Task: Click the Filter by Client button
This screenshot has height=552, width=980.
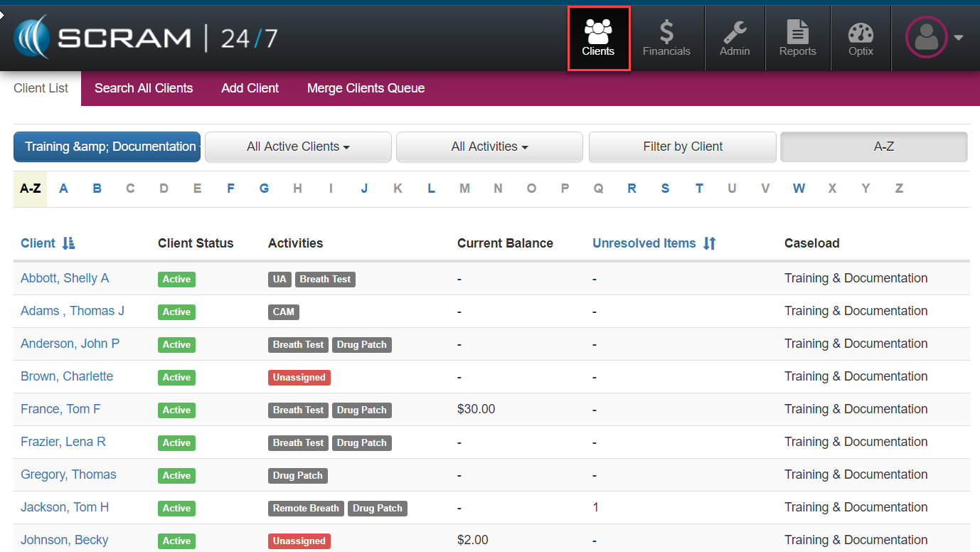Action: pos(682,147)
